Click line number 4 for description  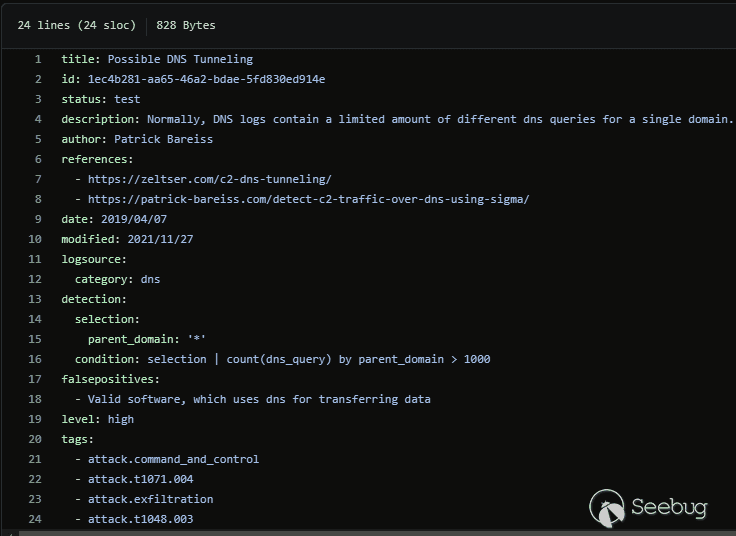(38, 119)
